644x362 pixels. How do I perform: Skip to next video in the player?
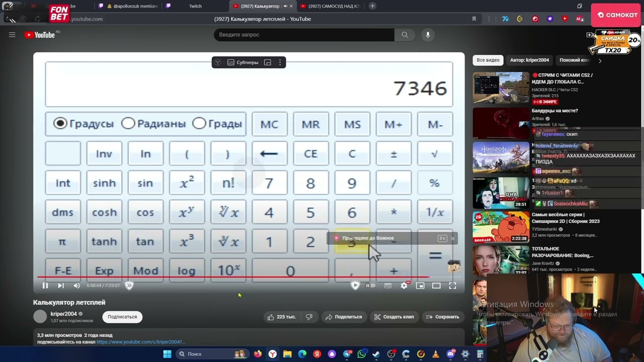coord(61,286)
